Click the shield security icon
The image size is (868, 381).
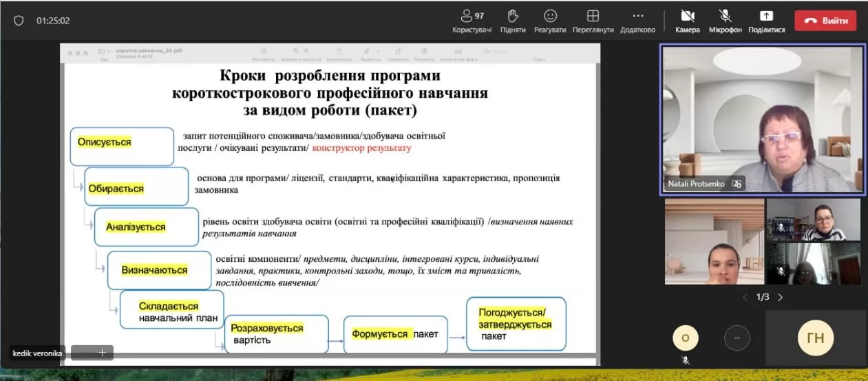pyautogui.click(x=19, y=21)
